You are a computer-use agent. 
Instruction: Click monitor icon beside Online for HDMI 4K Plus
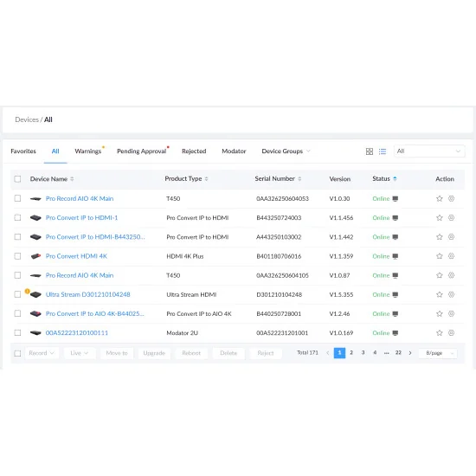click(x=395, y=256)
